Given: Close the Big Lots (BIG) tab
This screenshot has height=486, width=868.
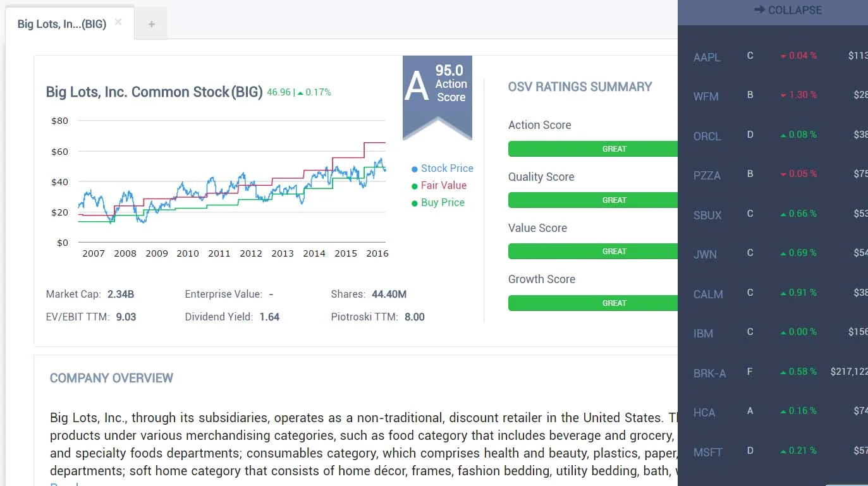Looking at the screenshot, I should [x=118, y=22].
